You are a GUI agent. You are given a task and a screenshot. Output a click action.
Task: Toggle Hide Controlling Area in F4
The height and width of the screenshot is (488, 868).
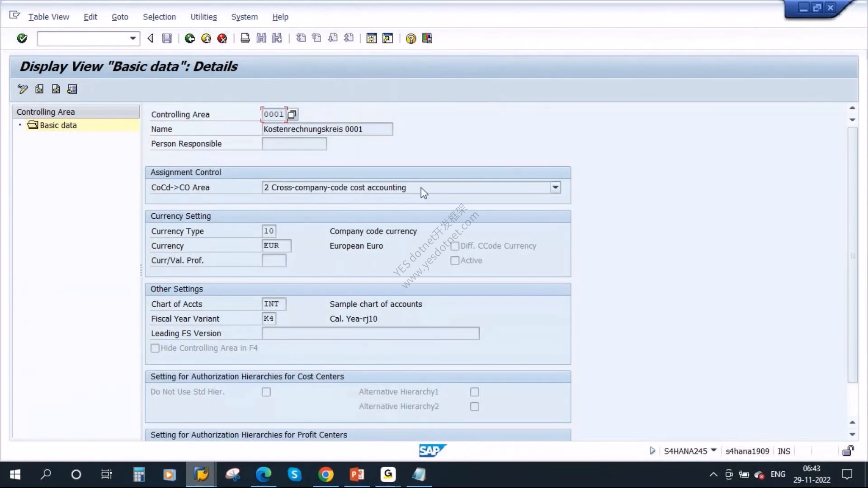[x=155, y=348]
